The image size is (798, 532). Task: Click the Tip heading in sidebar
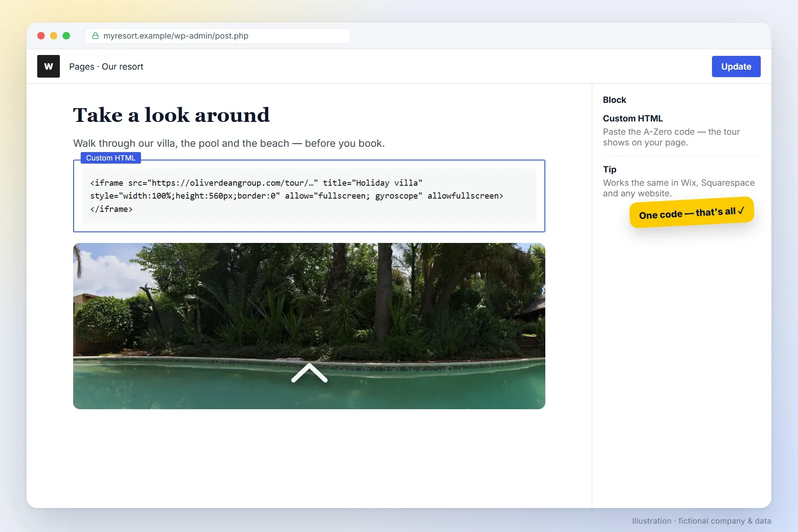coord(610,169)
